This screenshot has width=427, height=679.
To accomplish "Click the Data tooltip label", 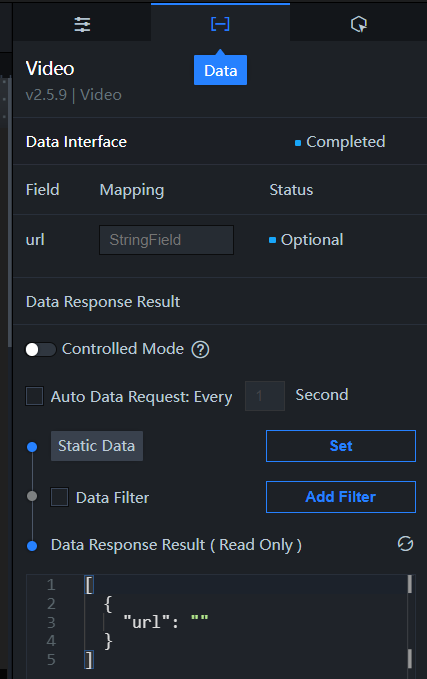I will (x=220, y=70).
